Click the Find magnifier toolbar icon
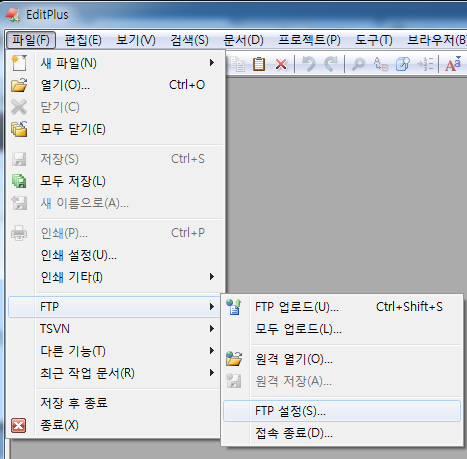 click(x=358, y=64)
